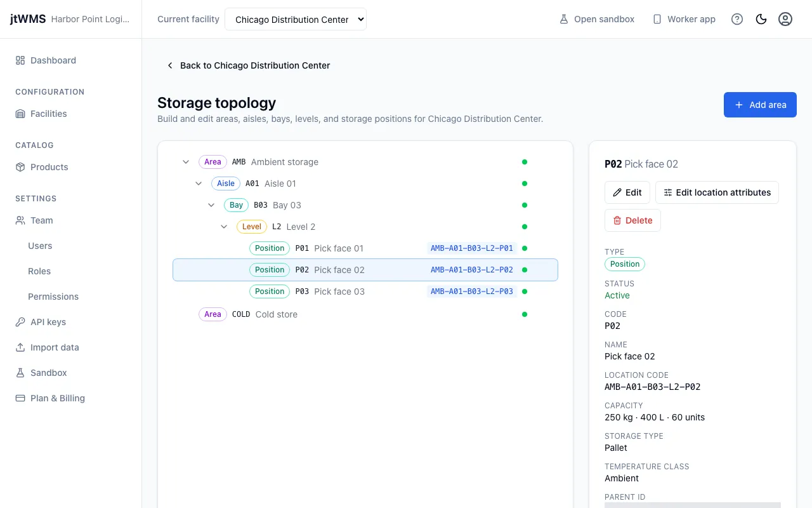Go back to Chicago Distribution Center

click(x=249, y=65)
